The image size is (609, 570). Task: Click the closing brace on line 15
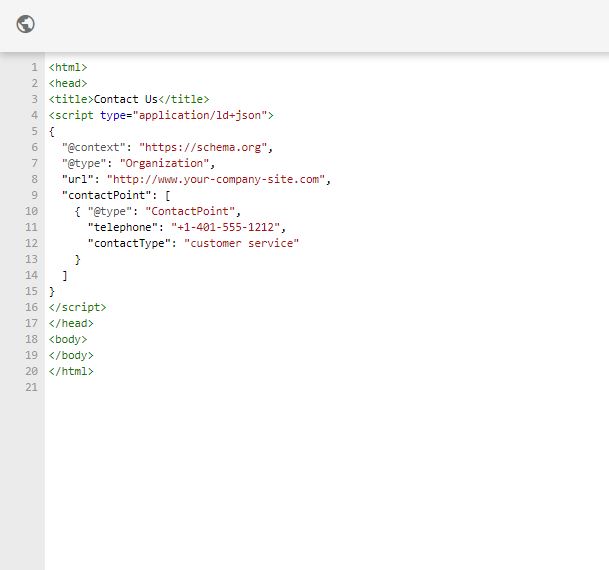click(x=52, y=292)
